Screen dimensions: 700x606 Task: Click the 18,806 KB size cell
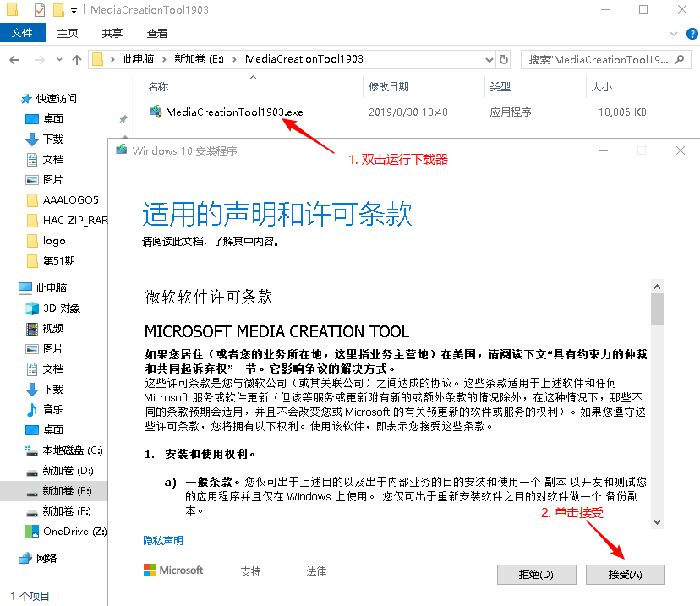coord(622,112)
